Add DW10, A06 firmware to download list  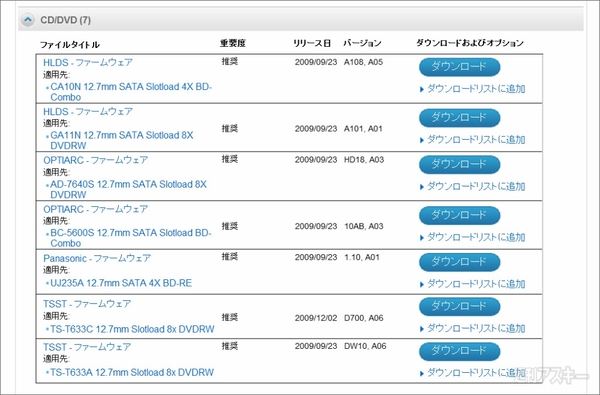click(473, 373)
